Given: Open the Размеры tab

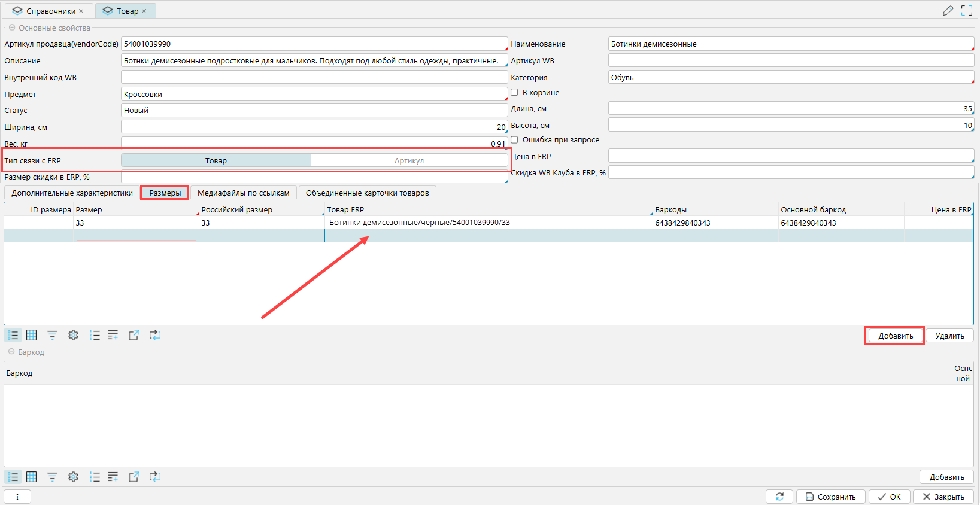Looking at the screenshot, I should (165, 193).
